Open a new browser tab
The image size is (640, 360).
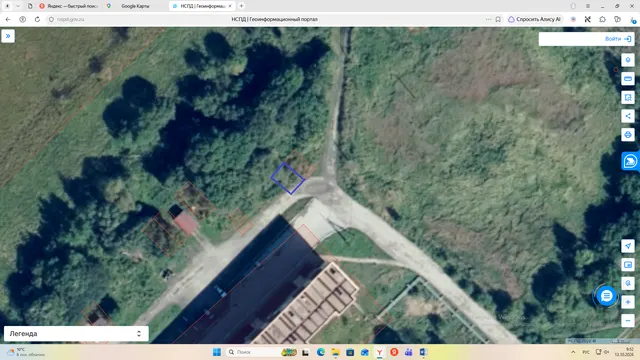(241, 6)
